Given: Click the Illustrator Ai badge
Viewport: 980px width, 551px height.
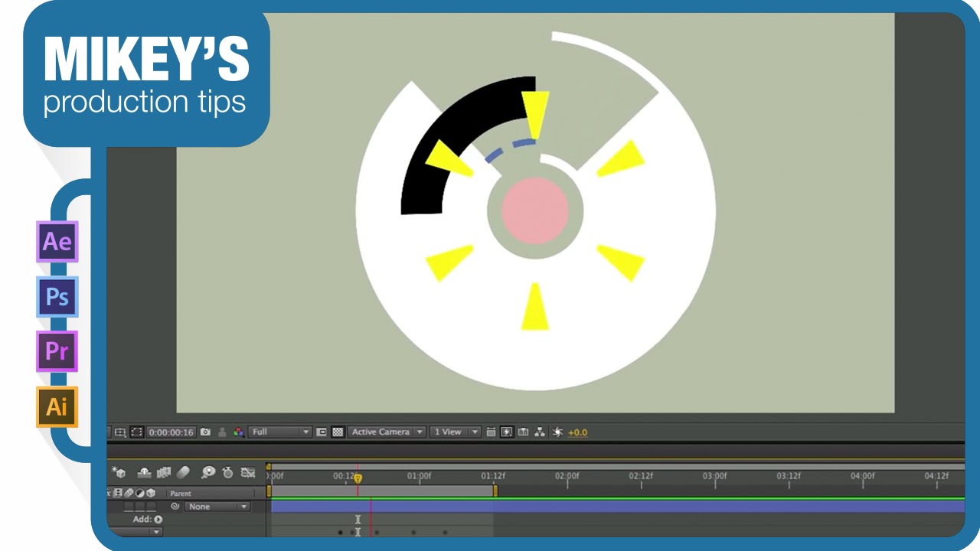Looking at the screenshot, I should point(57,406).
